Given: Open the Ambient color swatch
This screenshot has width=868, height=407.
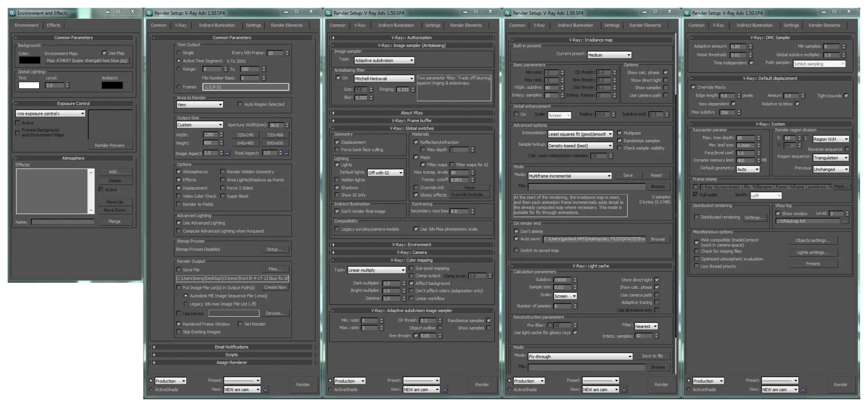Looking at the screenshot, I should pos(112,85).
